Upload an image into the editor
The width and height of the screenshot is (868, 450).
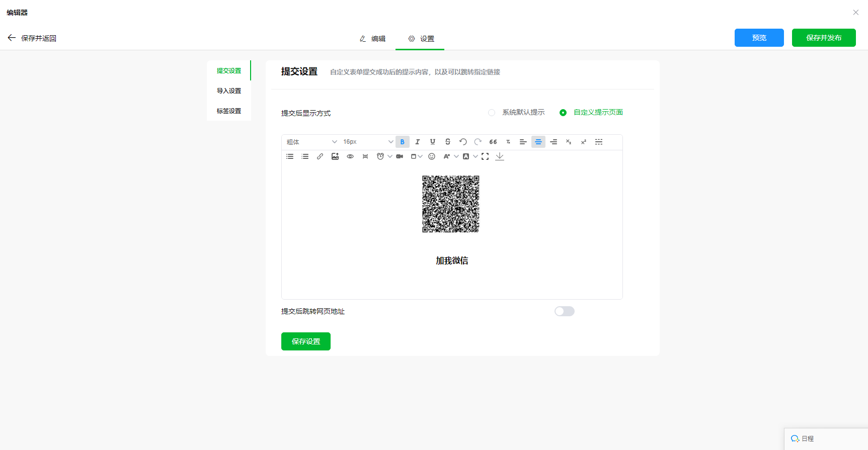pyautogui.click(x=335, y=156)
